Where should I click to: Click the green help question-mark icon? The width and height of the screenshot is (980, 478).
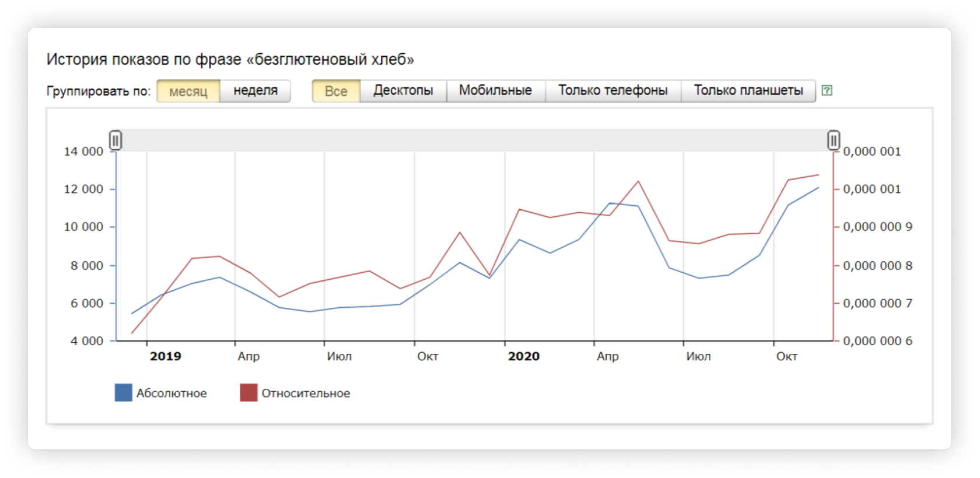[x=827, y=90]
